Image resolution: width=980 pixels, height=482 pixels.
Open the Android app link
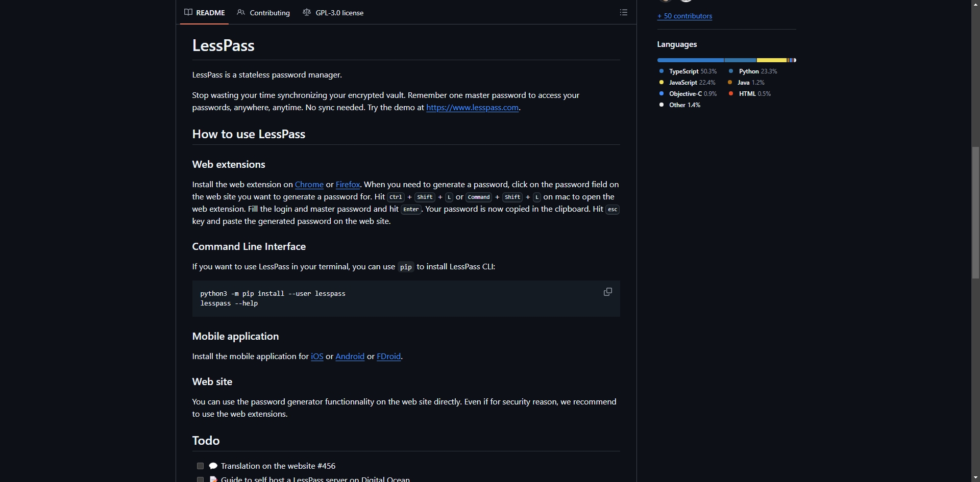pyautogui.click(x=350, y=357)
